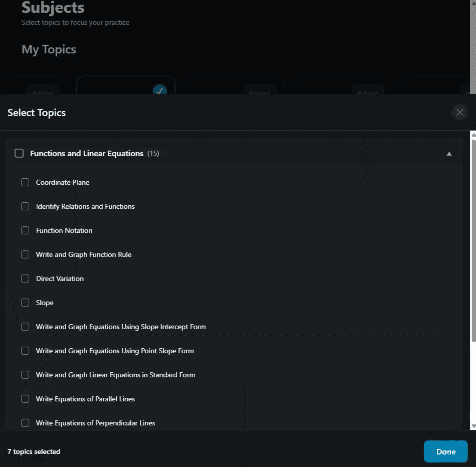
Task: Check Write Equations of Perpendicular Lines
Action: coord(25,423)
